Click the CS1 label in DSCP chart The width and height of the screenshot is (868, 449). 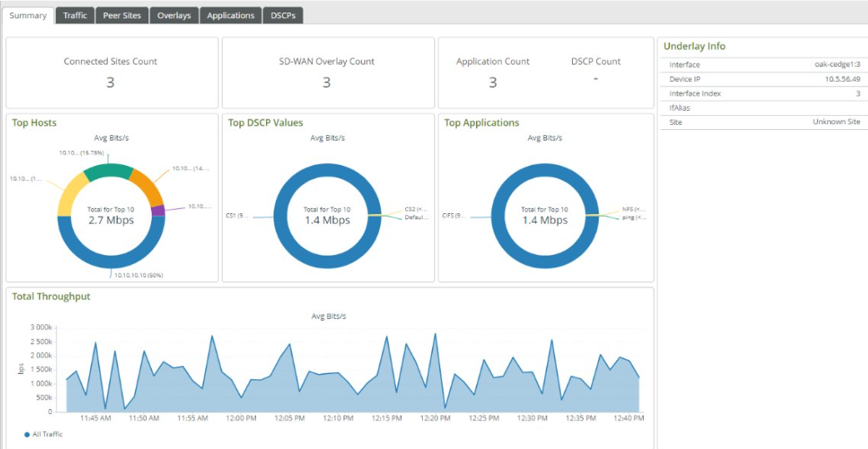[238, 216]
